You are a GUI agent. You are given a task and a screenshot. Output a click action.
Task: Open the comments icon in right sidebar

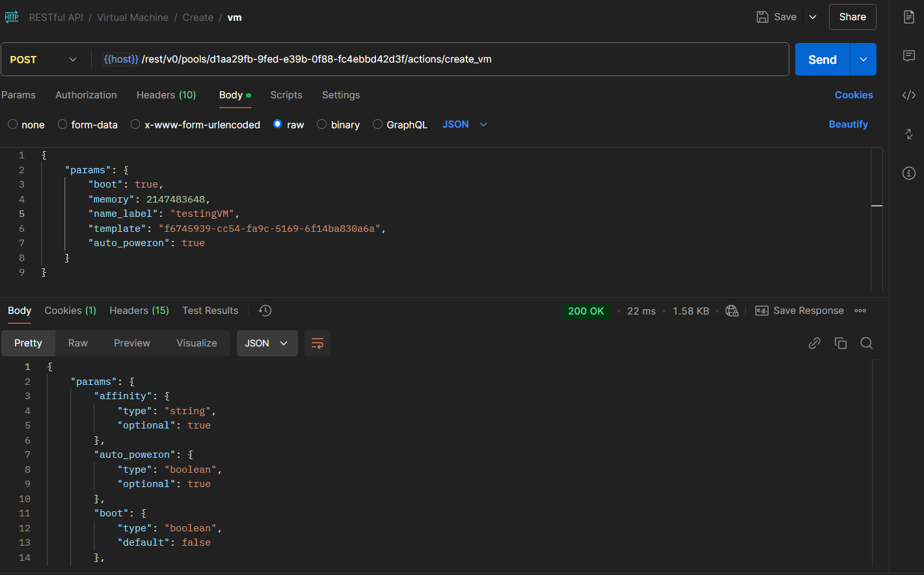click(909, 56)
